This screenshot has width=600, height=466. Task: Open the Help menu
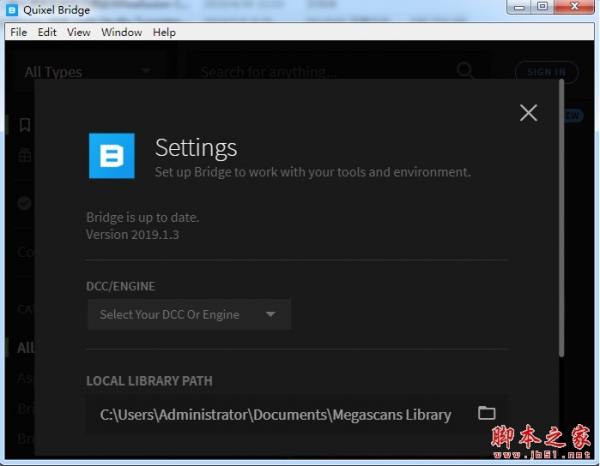[164, 32]
